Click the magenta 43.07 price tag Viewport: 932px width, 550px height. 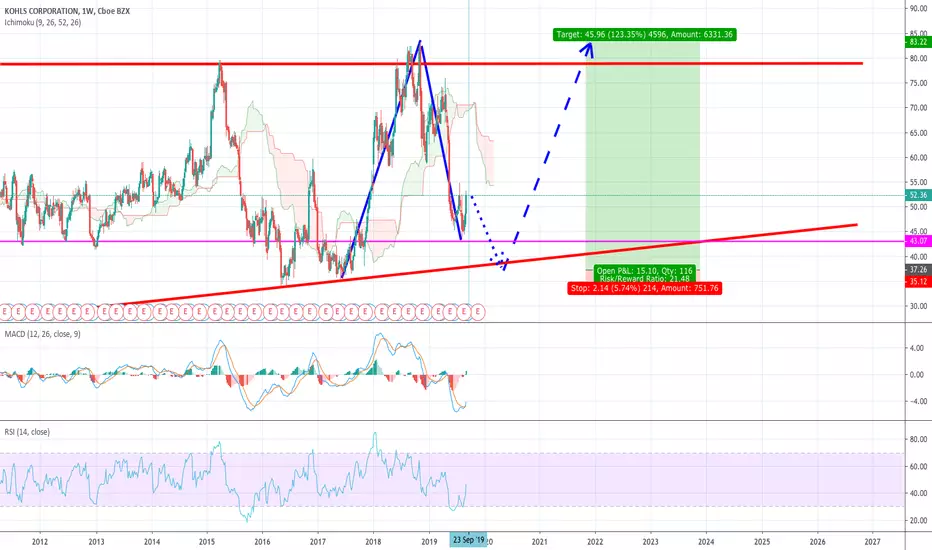(917, 241)
